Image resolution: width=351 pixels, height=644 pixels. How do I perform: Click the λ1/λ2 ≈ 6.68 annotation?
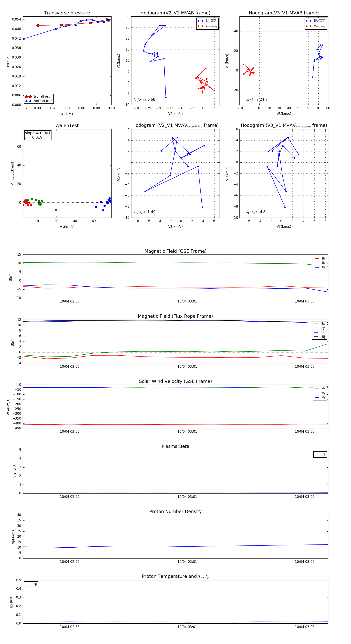(144, 100)
